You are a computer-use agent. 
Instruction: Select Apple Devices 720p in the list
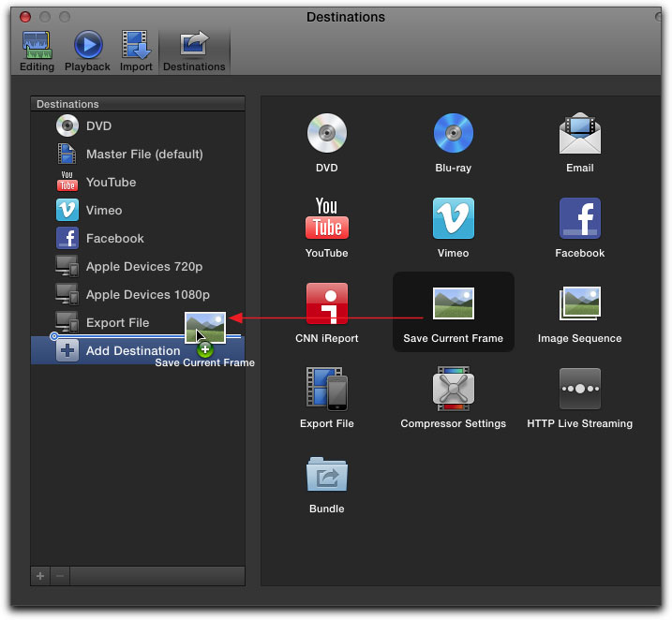click(138, 266)
